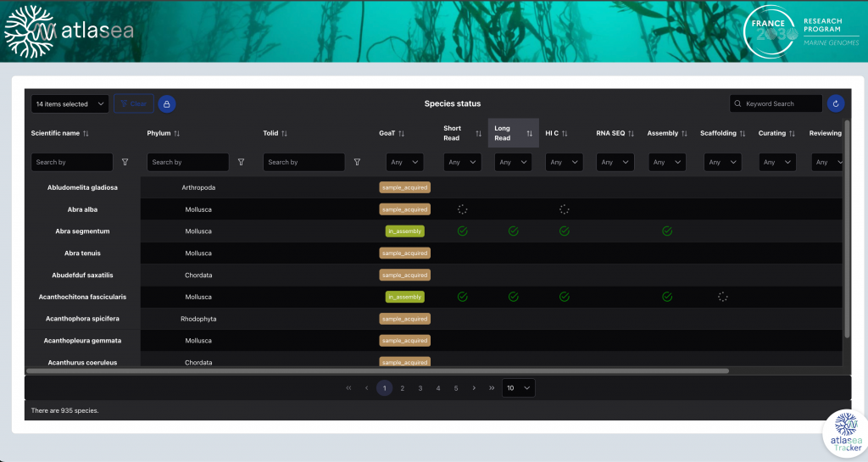Click the Keyword Search input field
868x462 pixels.
(780, 103)
